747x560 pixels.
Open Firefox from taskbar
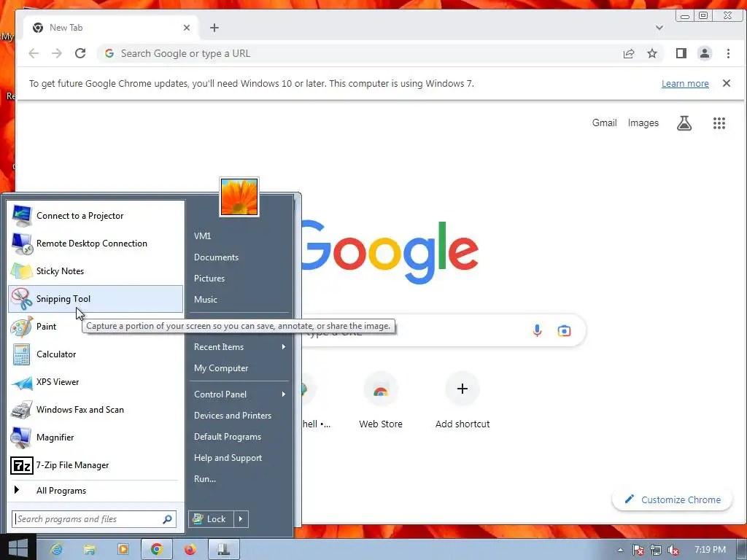coord(190,550)
